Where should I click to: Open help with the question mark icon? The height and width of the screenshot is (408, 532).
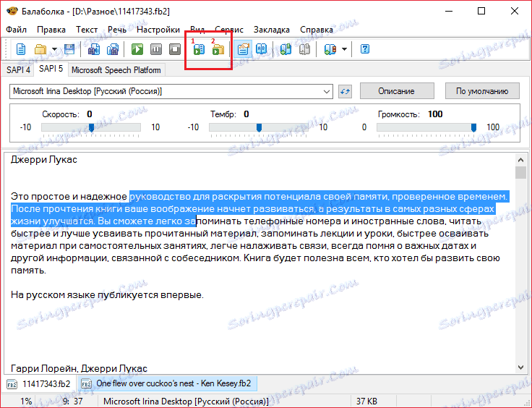click(365, 49)
